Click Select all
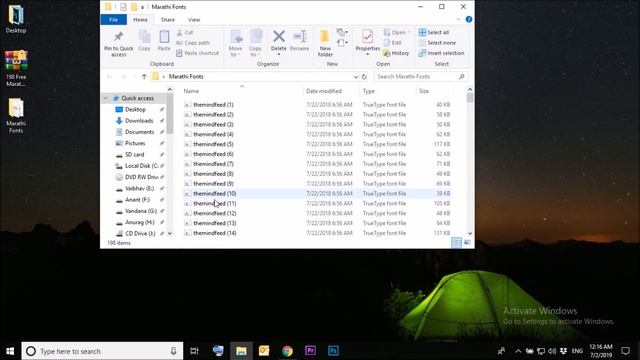 point(433,32)
